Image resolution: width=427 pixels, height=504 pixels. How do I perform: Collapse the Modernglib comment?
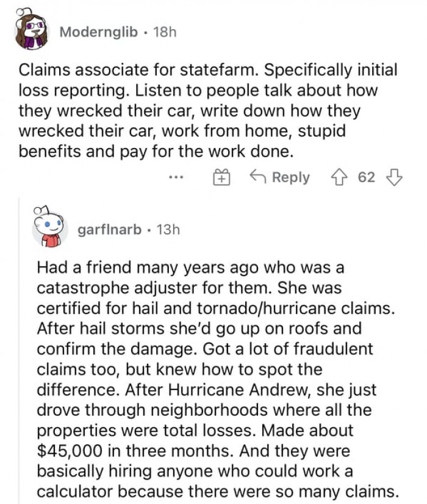coord(98,33)
